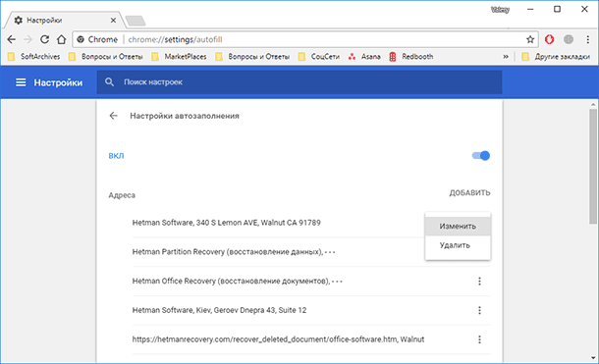
Task: Open the Opera extension icon
Action: 549,39
